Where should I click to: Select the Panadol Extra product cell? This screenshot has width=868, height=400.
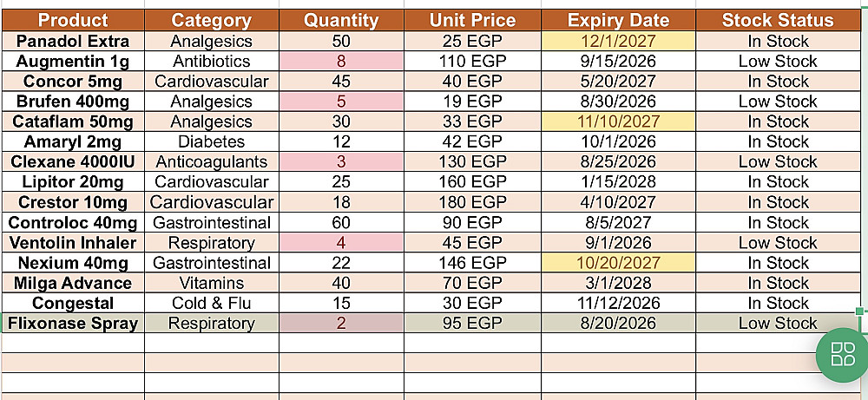click(73, 41)
